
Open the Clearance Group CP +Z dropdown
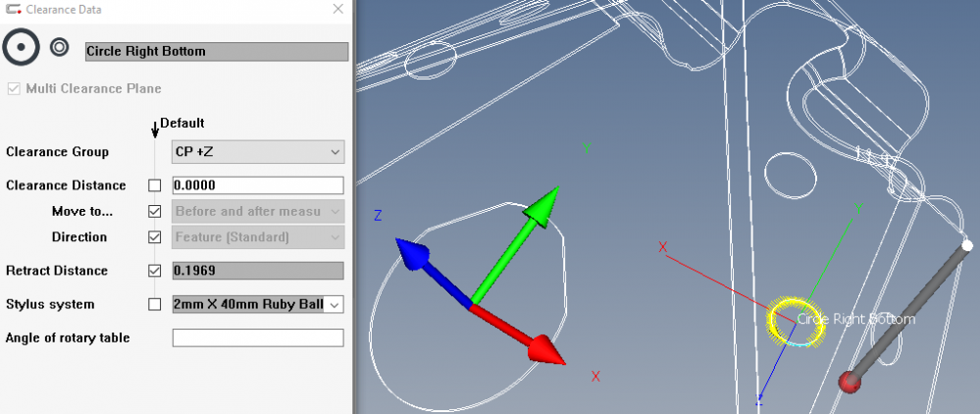point(258,152)
